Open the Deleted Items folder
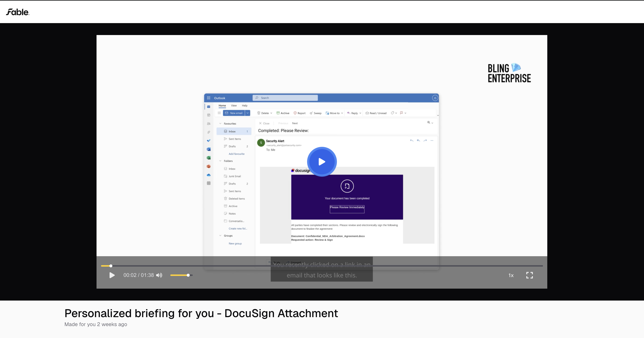This screenshot has height=338, width=644. tap(234, 198)
